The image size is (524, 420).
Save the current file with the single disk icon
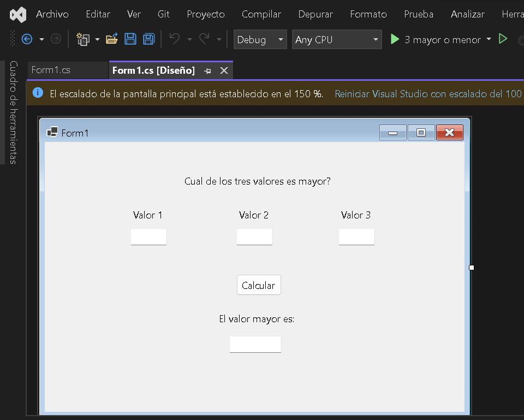[130, 39]
